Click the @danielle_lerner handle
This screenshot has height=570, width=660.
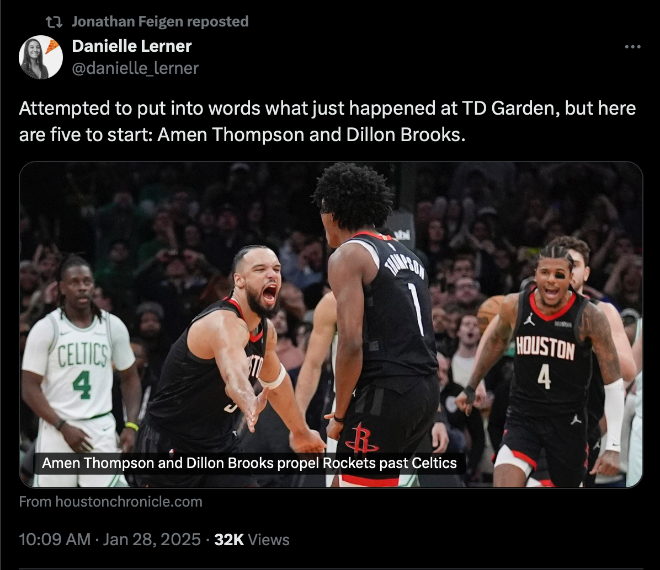pos(135,68)
